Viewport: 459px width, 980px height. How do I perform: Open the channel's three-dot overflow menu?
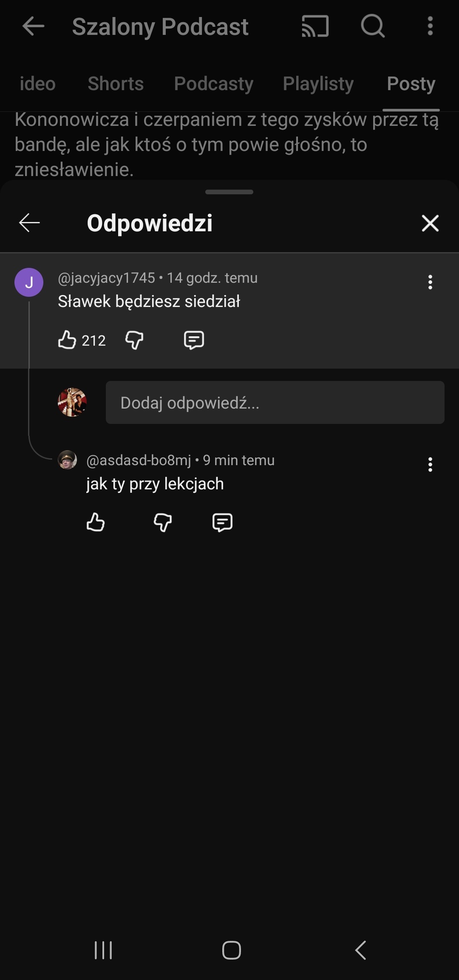click(430, 26)
